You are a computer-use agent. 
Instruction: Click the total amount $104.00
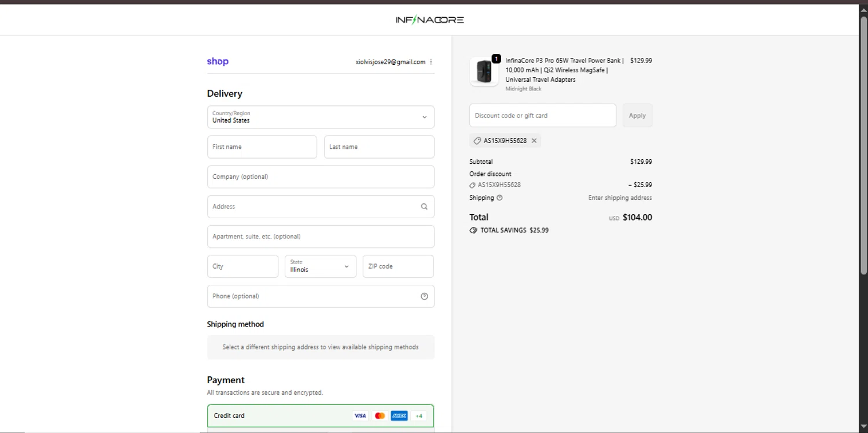637,218
